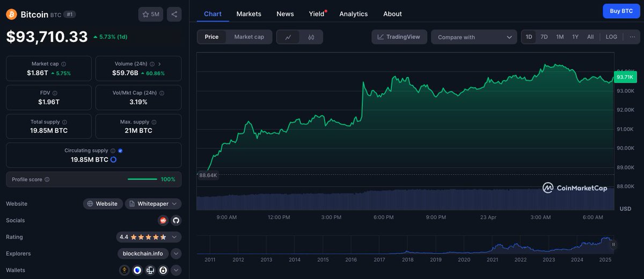Open the chart more options ellipsis

(632, 37)
